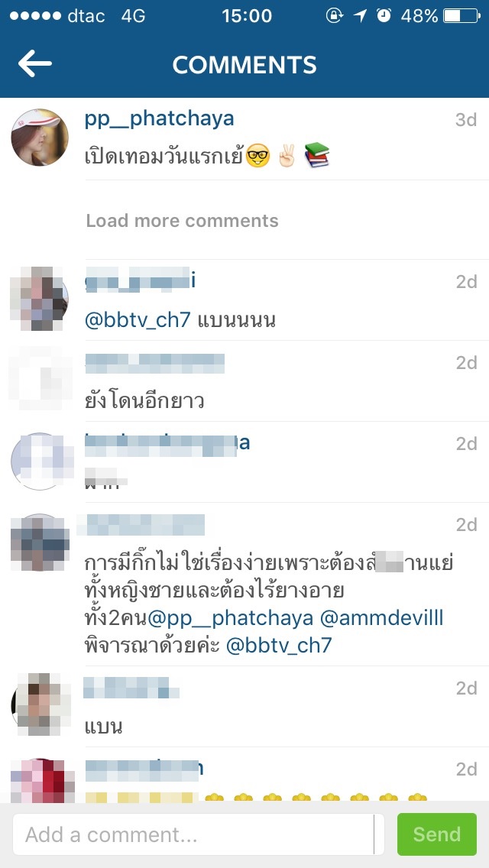
Task: Tap the pp__phatchaya username at top
Action: point(159,119)
